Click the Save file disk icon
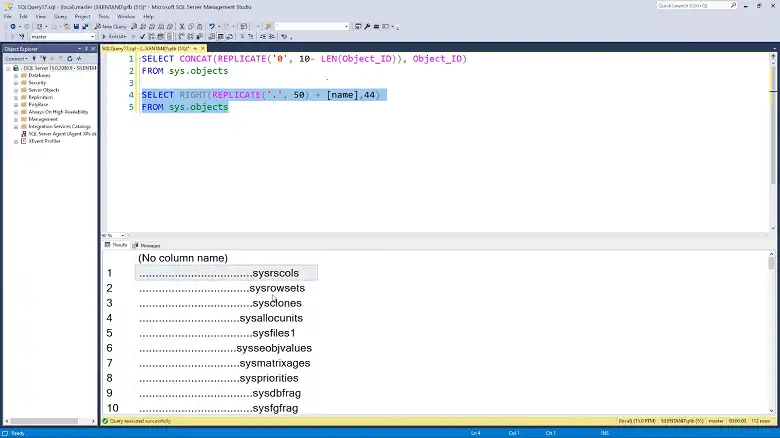Viewport: 780px width, 438px height. [x=76, y=26]
